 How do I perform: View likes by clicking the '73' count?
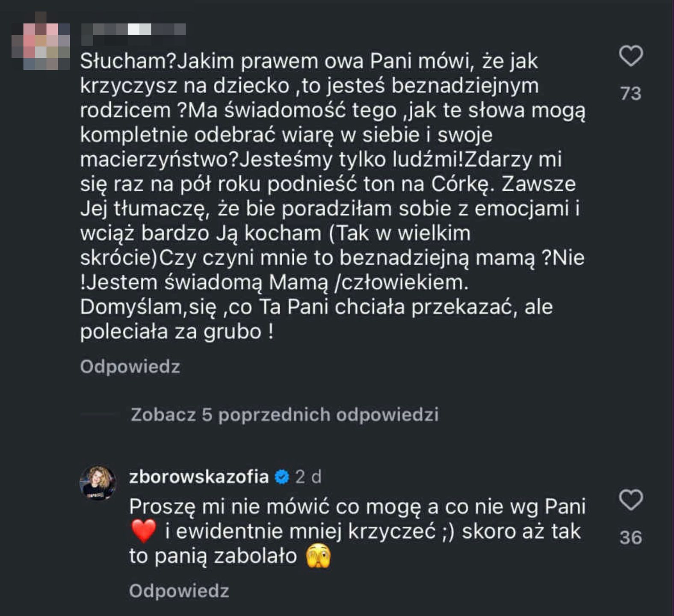click(631, 94)
